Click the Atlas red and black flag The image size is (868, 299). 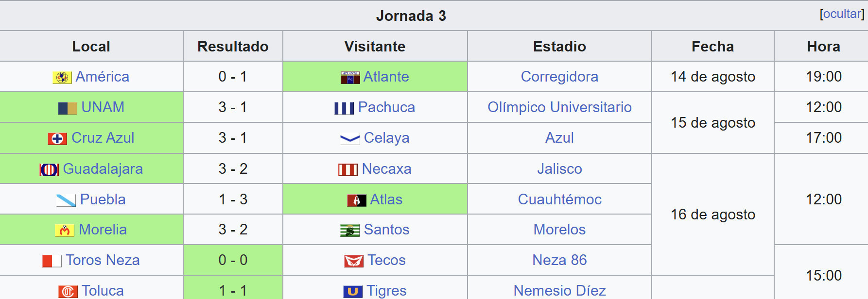357,200
